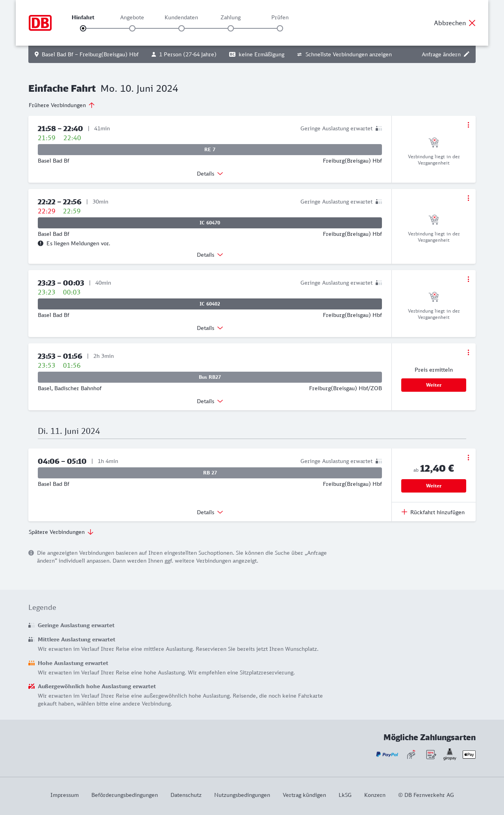This screenshot has height=815, width=504.
Task: Add return trip via Rückfahrt hinzufügen
Action: click(433, 512)
